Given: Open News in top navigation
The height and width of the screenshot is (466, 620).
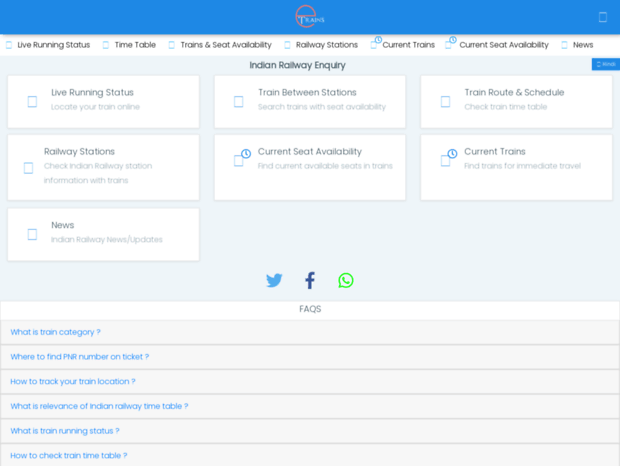Looking at the screenshot, I should click(x=583, y=45).
